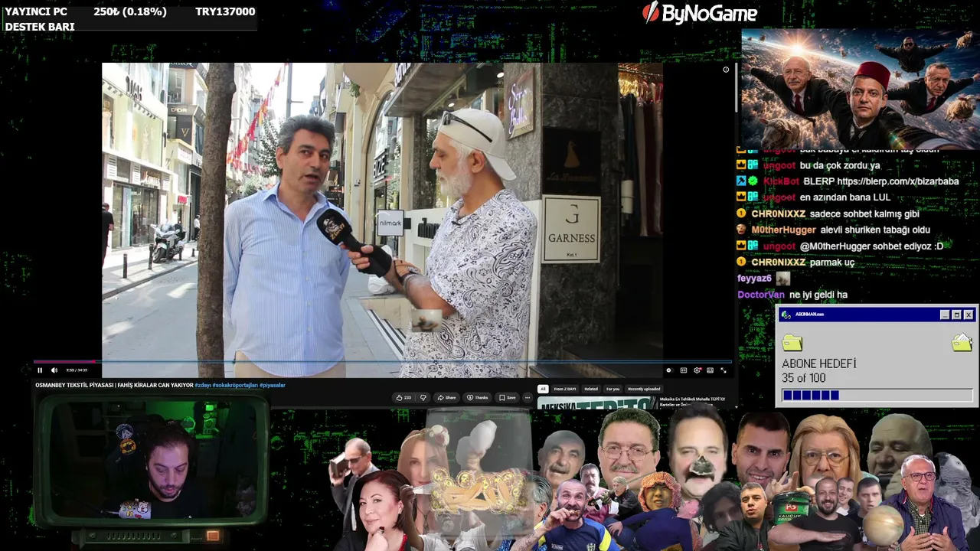
Task: Seek along the video progress bar
Action: pos(383,361)
